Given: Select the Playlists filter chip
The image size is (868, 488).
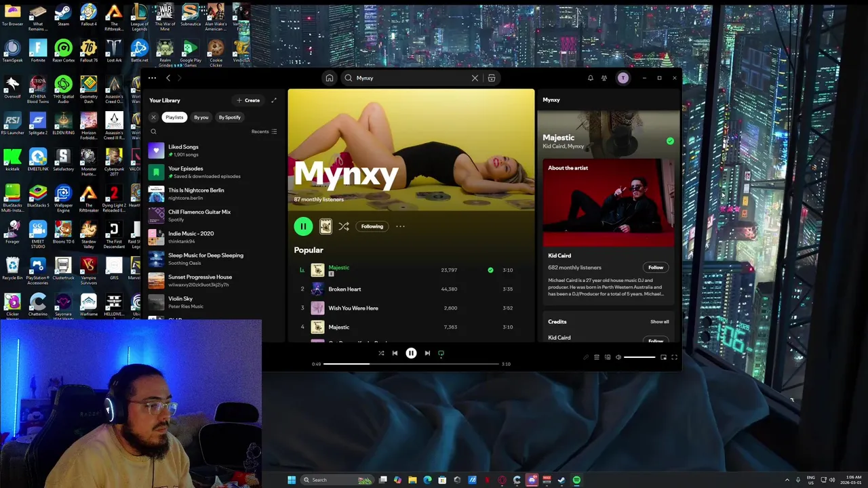Looking at the screenshot, I should coord(174,117).
